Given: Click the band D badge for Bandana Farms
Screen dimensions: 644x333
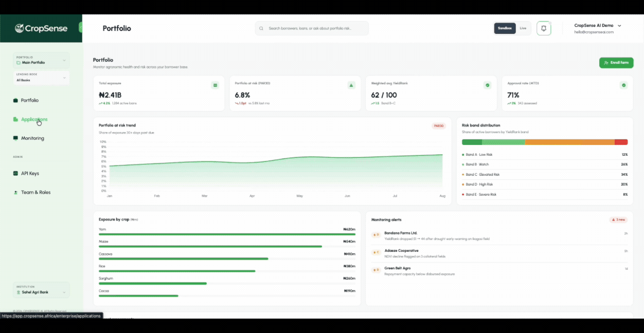Looking at the screenshot, I should point(376,235).
